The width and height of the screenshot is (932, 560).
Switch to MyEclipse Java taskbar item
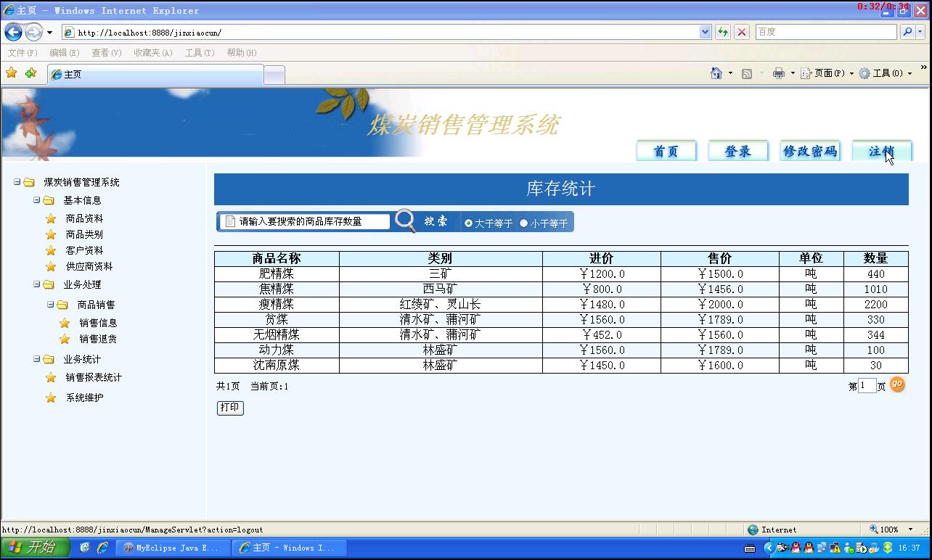coord(175,548)
